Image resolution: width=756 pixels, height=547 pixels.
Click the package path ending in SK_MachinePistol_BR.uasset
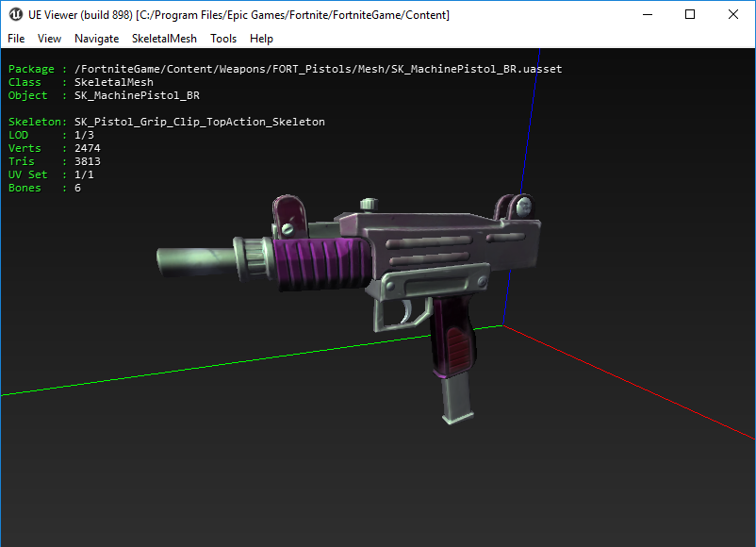pyautogui.click(x=319, y=69)
